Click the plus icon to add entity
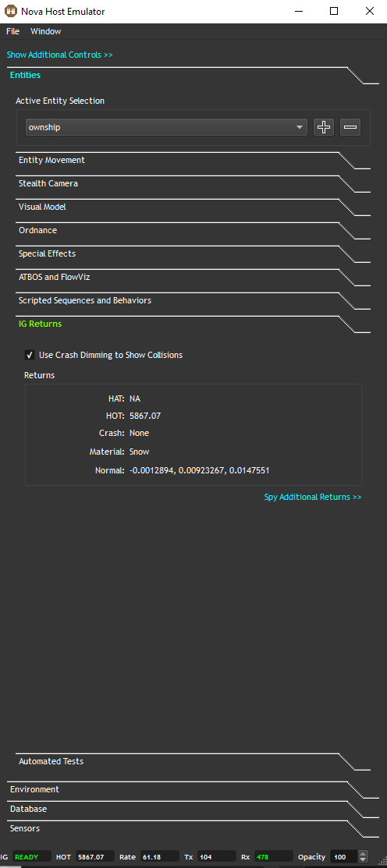Viewport: 387px width, 868px height. (x=323, y=127)
